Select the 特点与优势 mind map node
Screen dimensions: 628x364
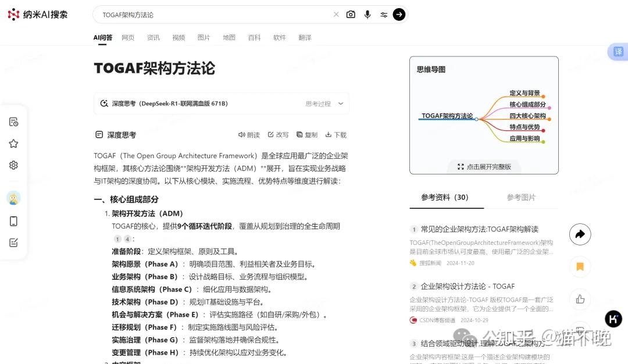click(x=524, y=127)
